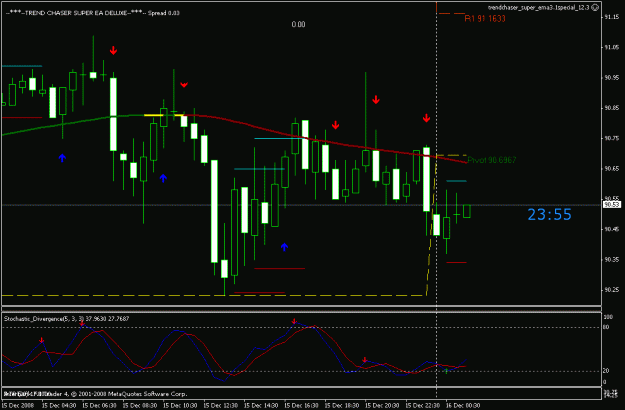The image size is (625, 410).
Task: Click the '15 Dec 16:30' time label
Action: coord(302,406)
